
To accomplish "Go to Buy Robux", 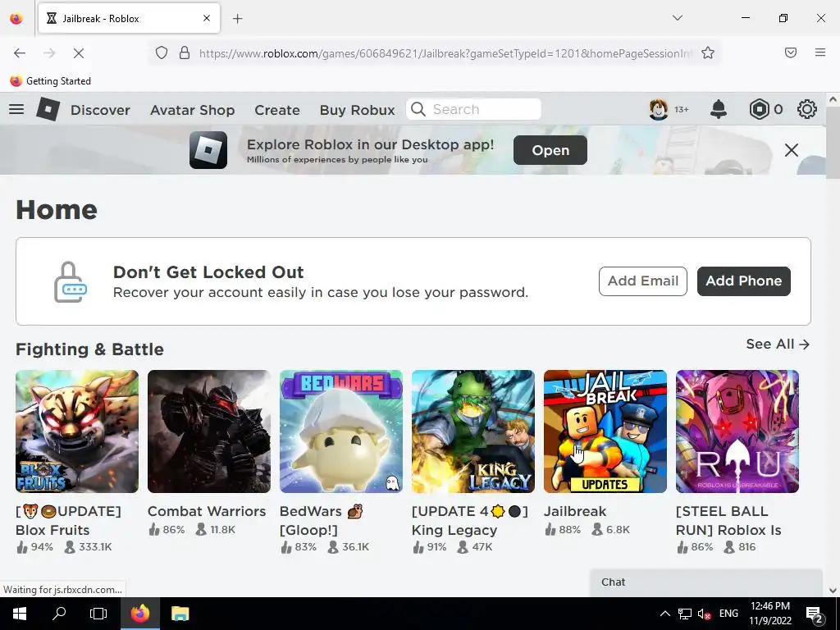I will (x=358, y=110).
